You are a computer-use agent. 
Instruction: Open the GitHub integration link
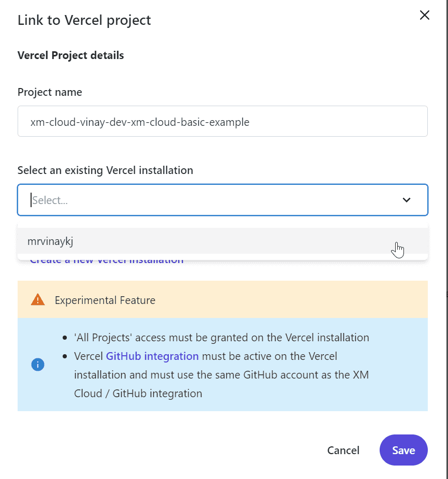click(x=152, y=356)
